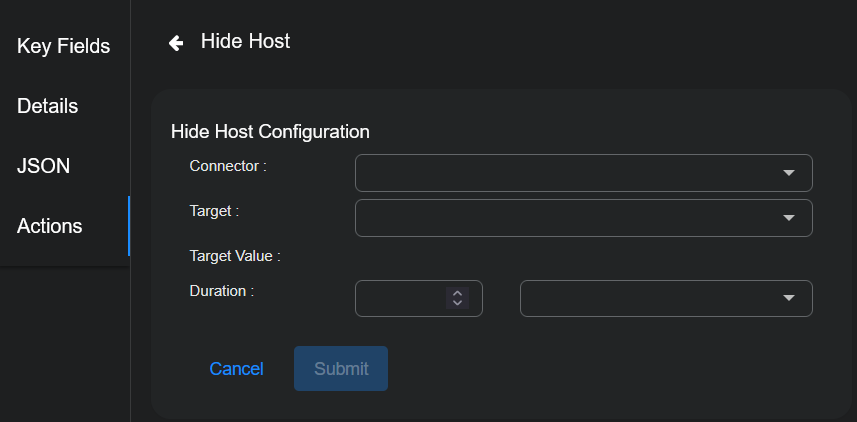The height and width of the screenshot is (422, 857).
Task: Select the Actions tab
Action: (x=49, y=226)
